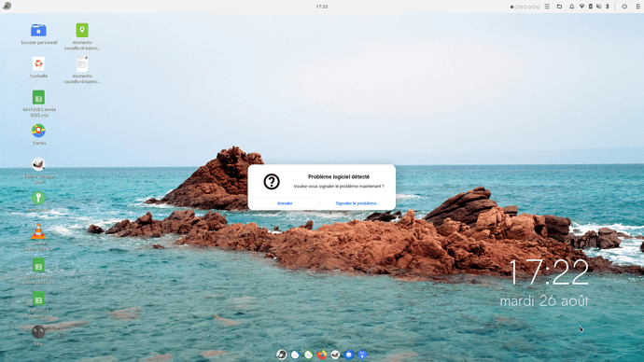Click the first dock launcher icon
This screenshot has height=362, width=644.
(x=282, y=355)
